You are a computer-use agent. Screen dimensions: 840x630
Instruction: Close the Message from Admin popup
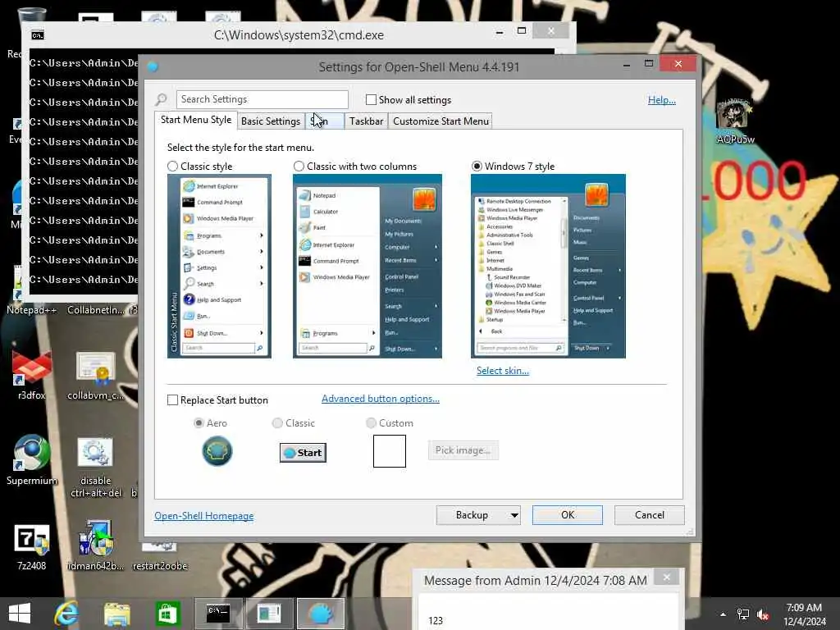[666, 577]
